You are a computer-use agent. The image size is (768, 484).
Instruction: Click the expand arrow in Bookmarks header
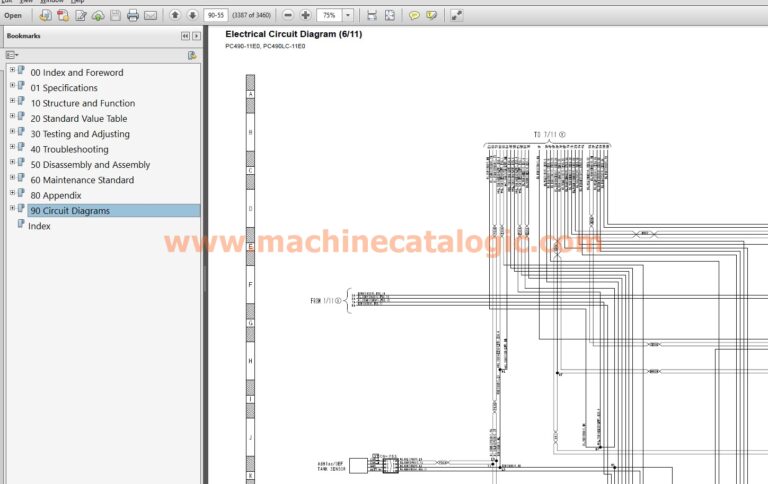click(x=196, y=36)
